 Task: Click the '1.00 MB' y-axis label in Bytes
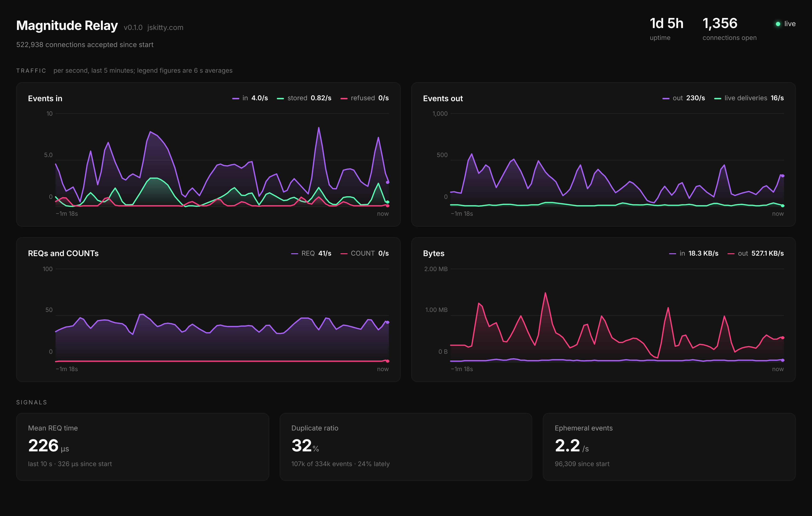pyautogui.click(x=436, y=310)
